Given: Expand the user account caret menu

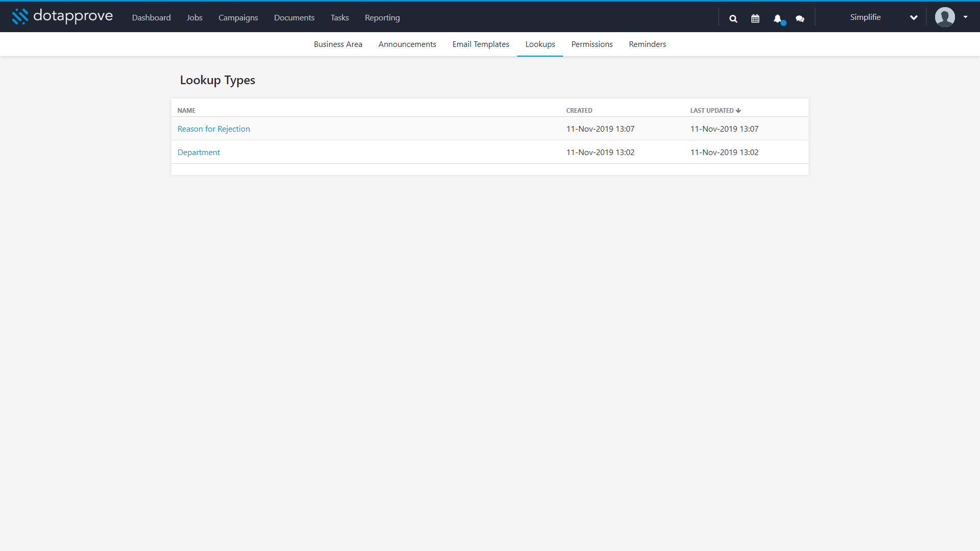Looking at the screenshot, I should pos(965,17).
